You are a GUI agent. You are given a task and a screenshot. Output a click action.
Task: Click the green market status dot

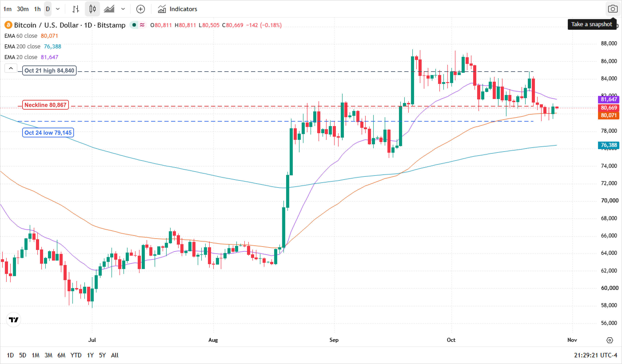click(134, 25)
